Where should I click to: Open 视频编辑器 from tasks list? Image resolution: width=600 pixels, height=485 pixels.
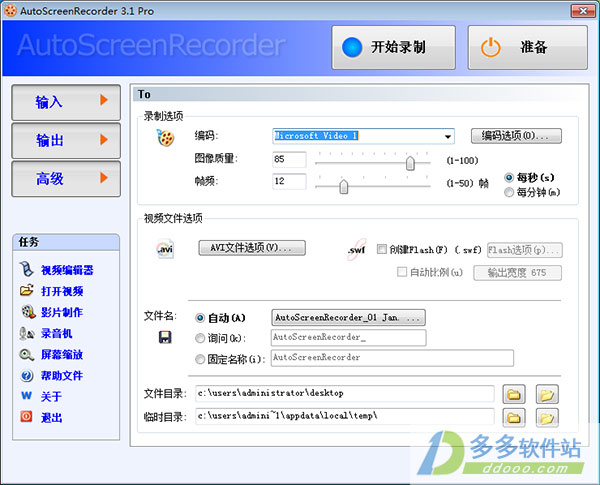(67, 270)
